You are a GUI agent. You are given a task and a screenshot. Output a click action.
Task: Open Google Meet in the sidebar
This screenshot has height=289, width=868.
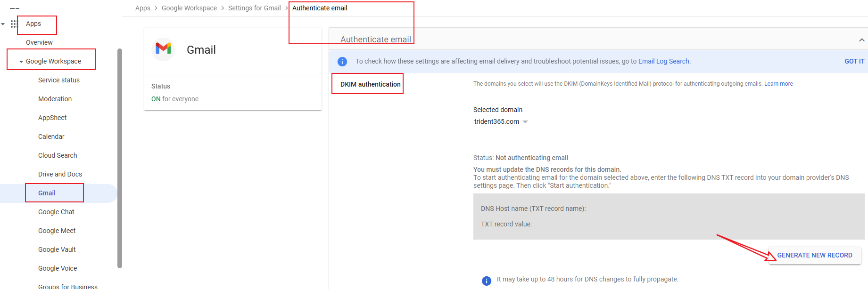tap(57, 231)
